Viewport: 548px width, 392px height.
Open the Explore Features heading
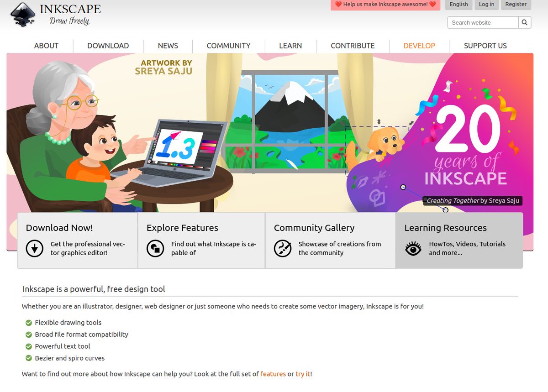(x=182, y=228)
